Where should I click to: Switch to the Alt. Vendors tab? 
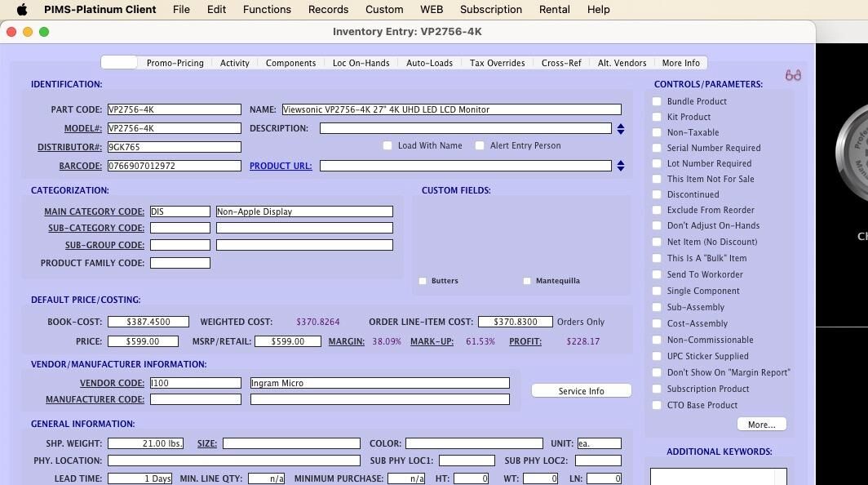(622, 63)
